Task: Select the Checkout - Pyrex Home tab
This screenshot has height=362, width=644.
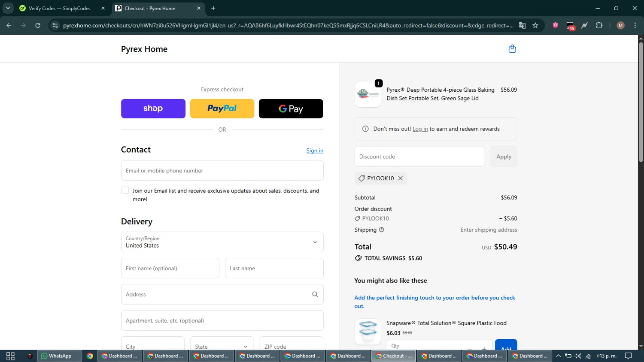Action: (x=158, y=8)
